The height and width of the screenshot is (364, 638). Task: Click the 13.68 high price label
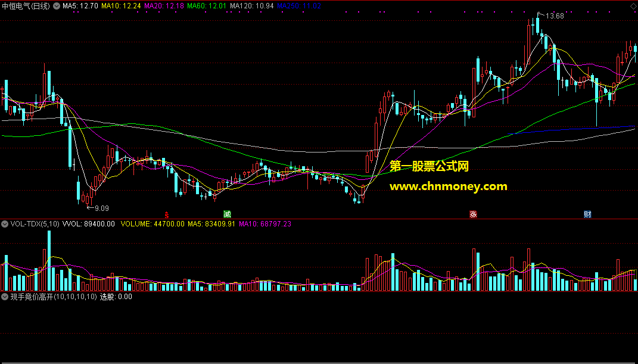[x=555, y=16]
